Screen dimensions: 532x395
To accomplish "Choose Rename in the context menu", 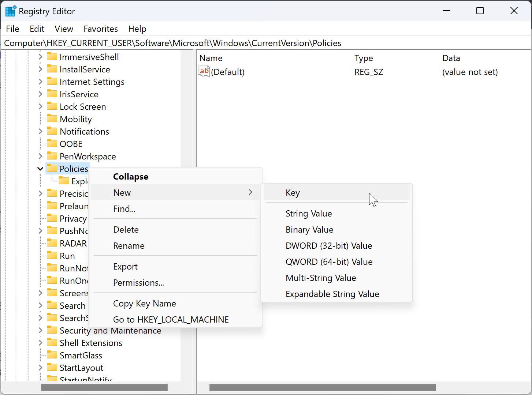I will [x=175, y=245].
